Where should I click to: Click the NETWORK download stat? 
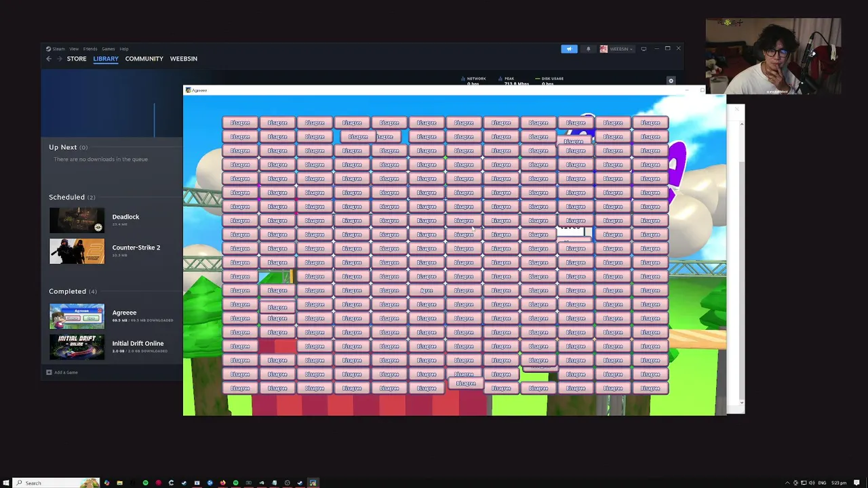(473, 81)
